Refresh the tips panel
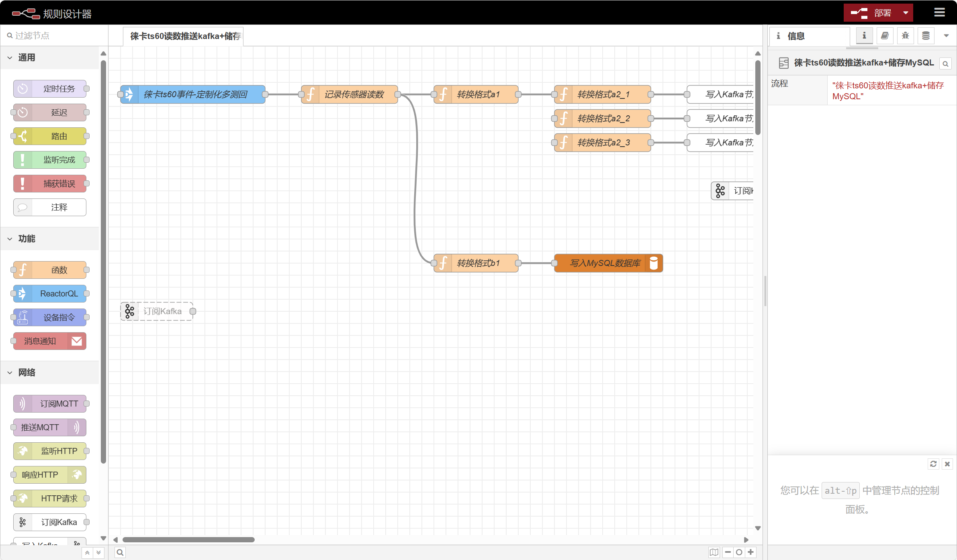 click(933, 464)
